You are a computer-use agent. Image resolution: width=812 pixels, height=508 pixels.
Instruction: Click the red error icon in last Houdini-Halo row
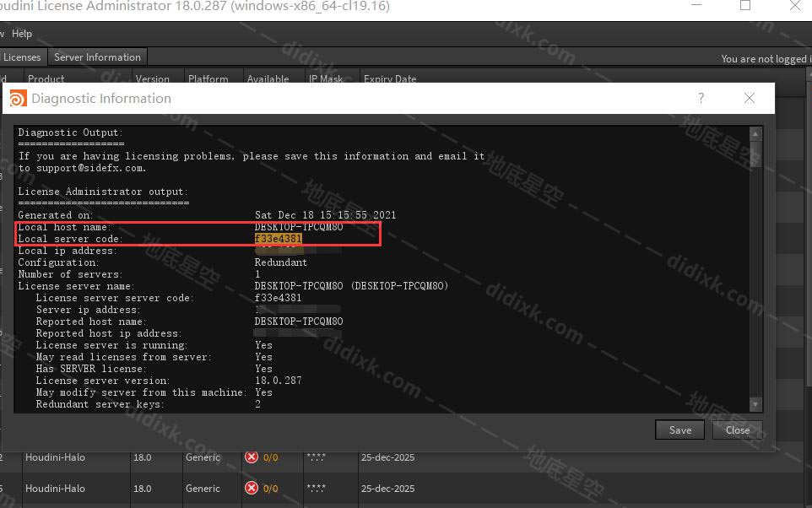[x=252, y=488]
